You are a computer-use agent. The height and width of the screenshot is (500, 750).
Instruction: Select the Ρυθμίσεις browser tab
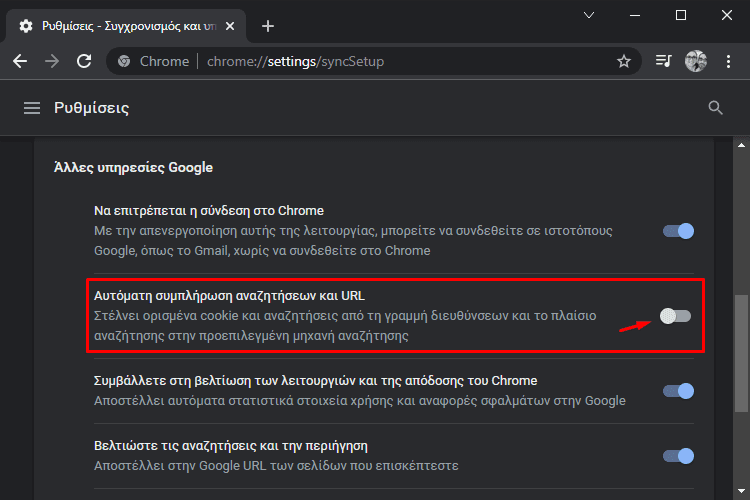click(126, 26)
